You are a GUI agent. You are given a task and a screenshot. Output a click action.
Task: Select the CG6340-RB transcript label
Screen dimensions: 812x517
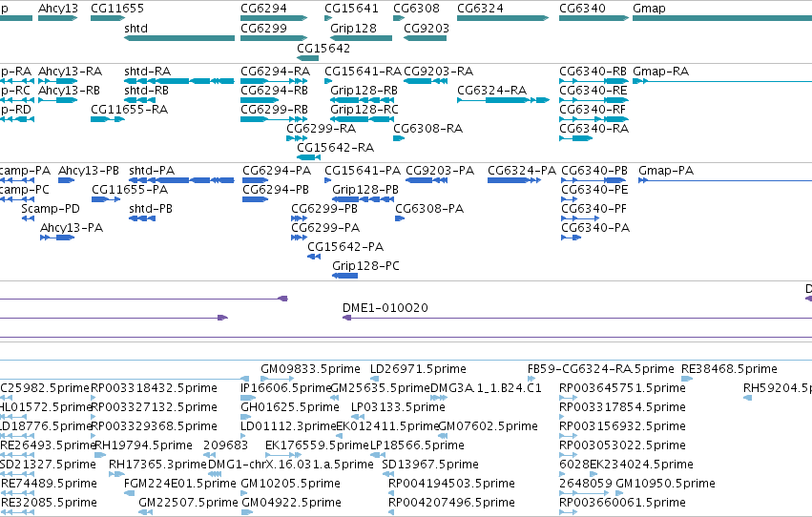pos(593,72)
